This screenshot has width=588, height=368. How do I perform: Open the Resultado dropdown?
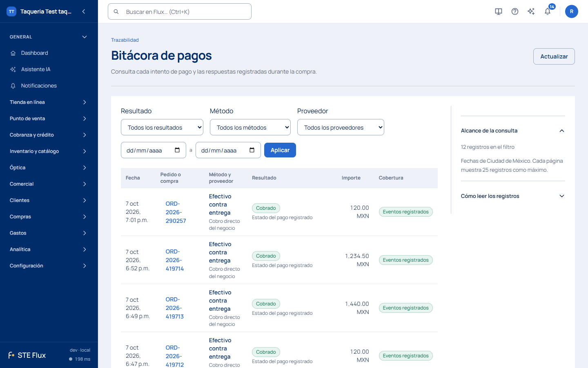pyautogui.click(x=162, y=127)
